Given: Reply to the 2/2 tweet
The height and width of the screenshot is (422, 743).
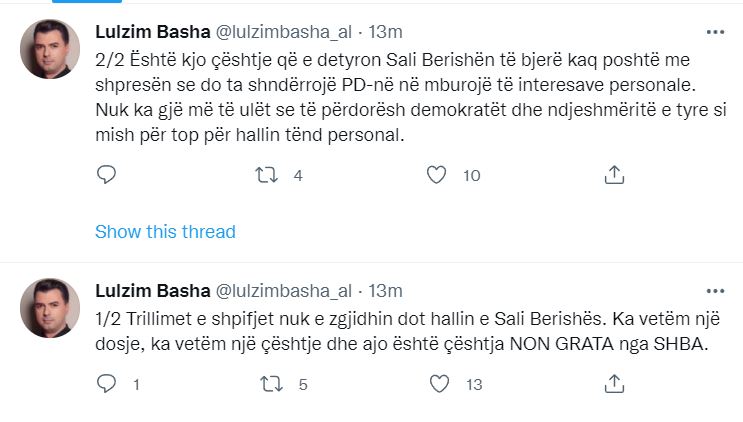Looking at the screenshot, I should click(x=107, y=175).
